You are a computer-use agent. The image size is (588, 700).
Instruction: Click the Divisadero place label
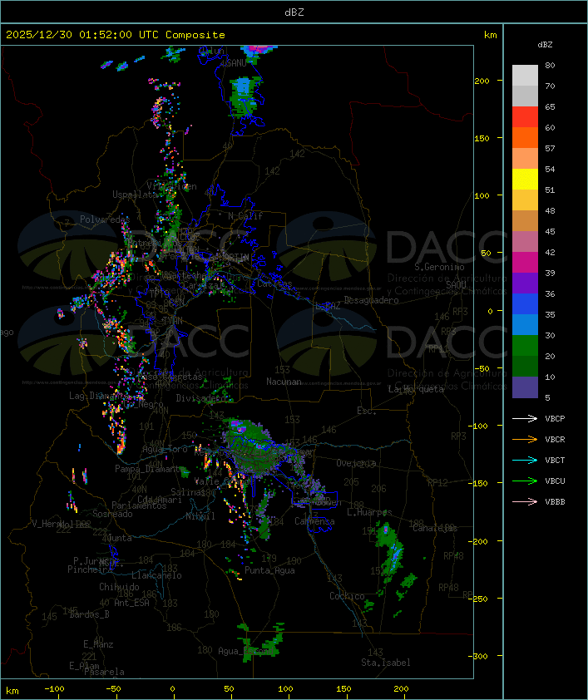click(x=201, y=397)
